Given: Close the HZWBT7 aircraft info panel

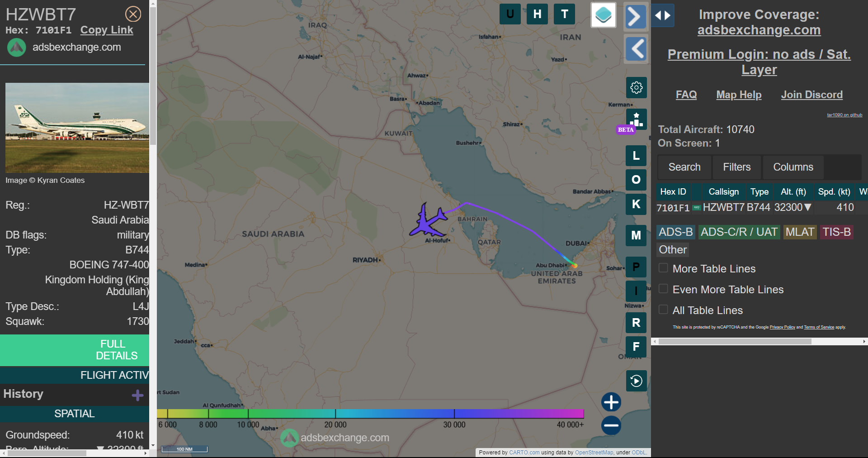Looking at the screenshot, I should pyautogui.click(x=133, y=14).
